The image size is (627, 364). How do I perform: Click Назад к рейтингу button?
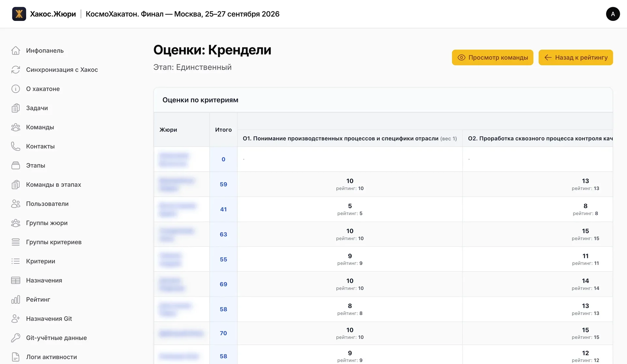click(575, 57)
